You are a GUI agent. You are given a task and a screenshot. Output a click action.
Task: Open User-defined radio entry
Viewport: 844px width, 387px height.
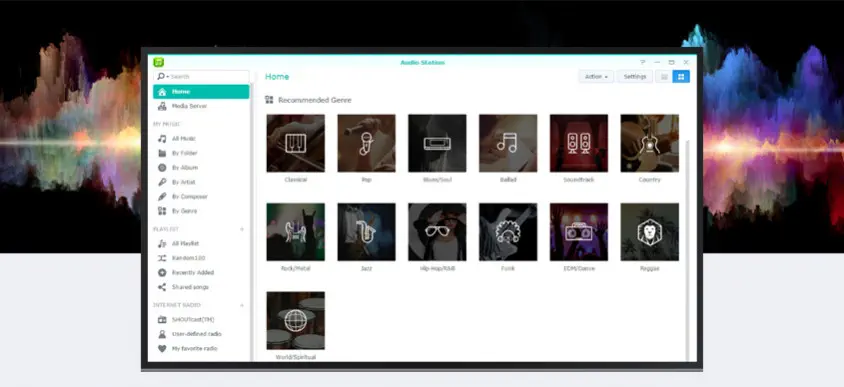[201, 334]
